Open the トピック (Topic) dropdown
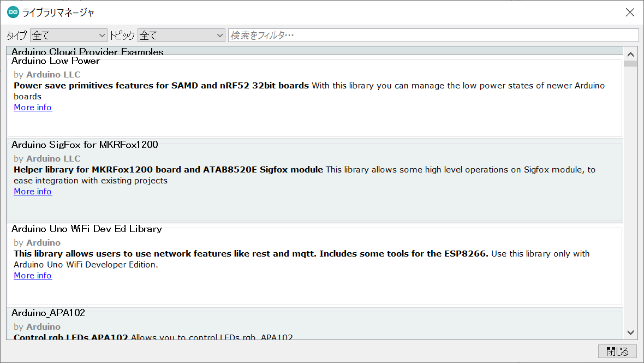Screen dimensions: 644x363 pos(181,35)
